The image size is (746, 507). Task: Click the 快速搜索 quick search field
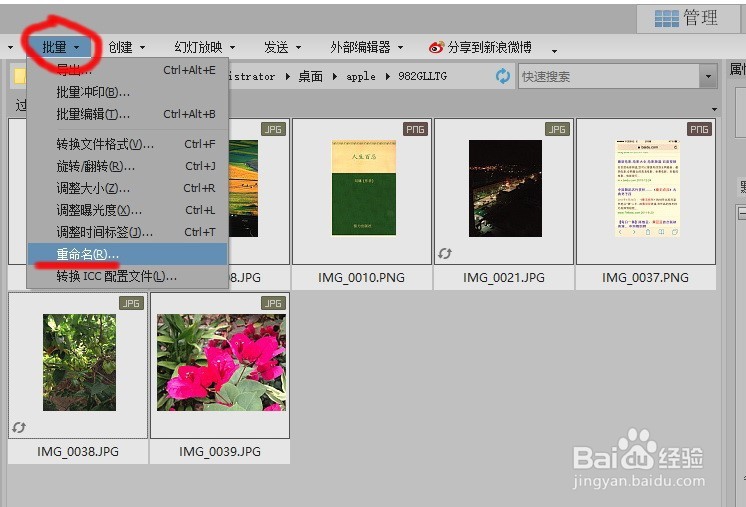click(x=609, y=76)
